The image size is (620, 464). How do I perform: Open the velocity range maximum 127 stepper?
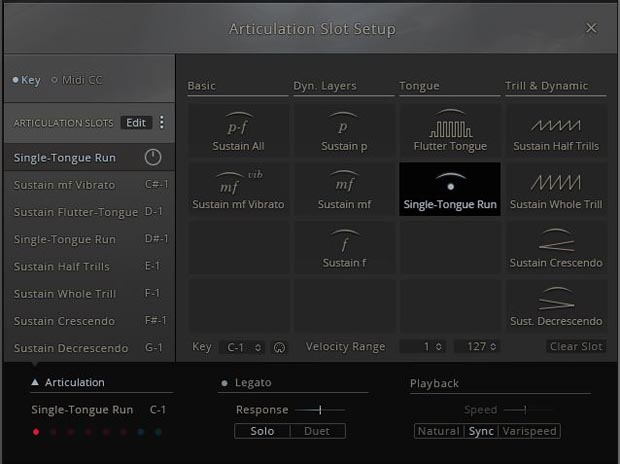click(x=476, y=347)
